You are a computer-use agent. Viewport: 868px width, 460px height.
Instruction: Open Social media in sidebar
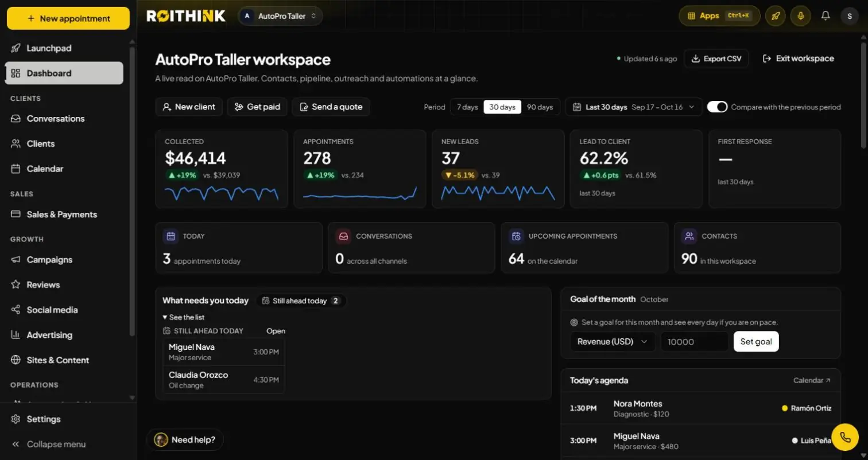(64, 310)
